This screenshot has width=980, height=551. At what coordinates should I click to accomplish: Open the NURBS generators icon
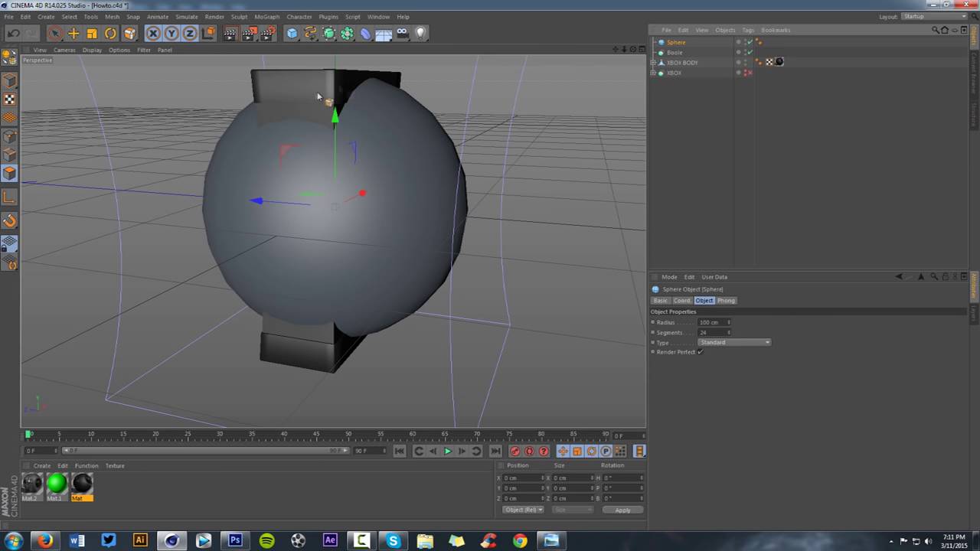pyautogui.click(x=329, y=33)
